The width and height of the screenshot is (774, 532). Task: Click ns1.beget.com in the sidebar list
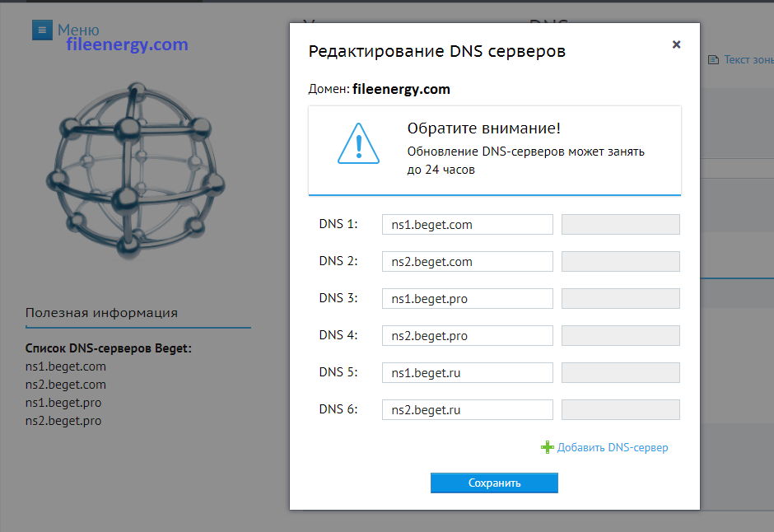[x=66, y=366]
